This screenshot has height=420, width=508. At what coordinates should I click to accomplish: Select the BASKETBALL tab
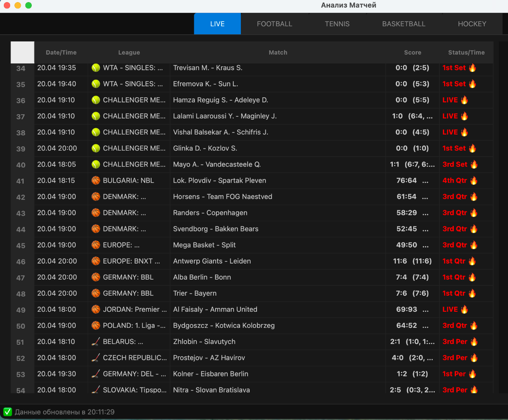coord(403,24)
